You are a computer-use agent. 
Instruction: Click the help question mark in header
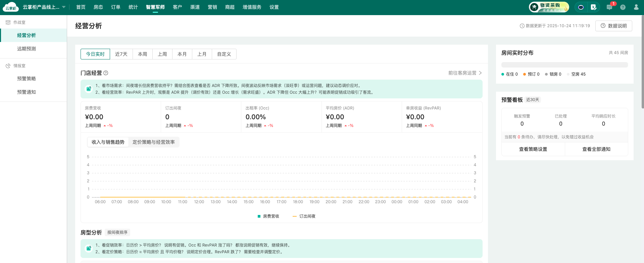(x=623, y=7)
